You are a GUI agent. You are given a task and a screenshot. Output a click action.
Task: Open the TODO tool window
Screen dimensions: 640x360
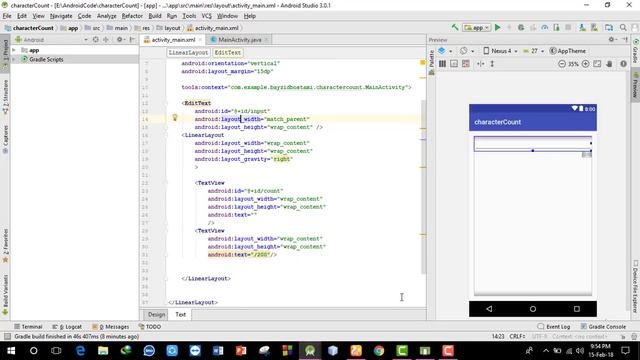click(x=149, y=327)
